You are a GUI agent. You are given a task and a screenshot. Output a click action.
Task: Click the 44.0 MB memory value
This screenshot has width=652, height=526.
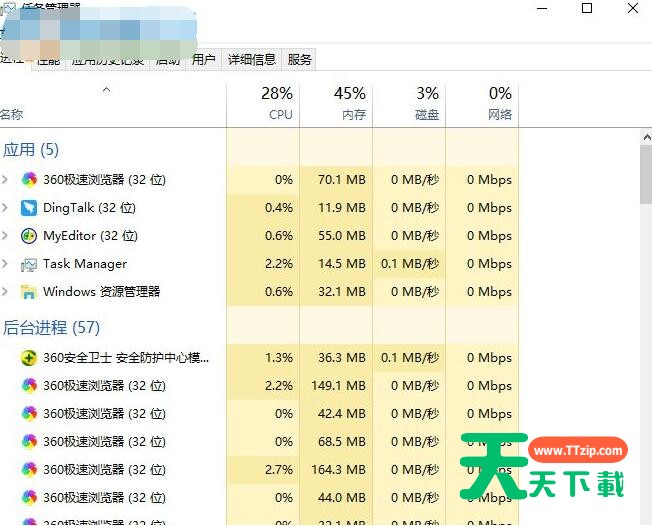point(342,497)
